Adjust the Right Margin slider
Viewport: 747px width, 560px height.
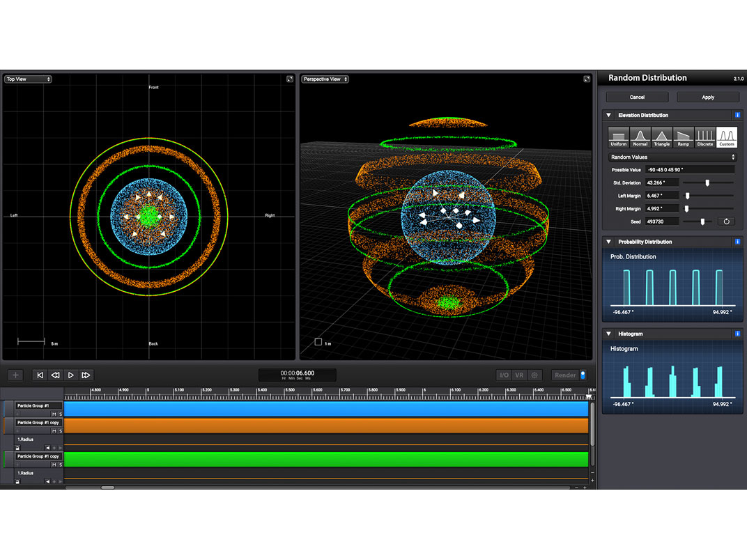[x=686, y=208]
